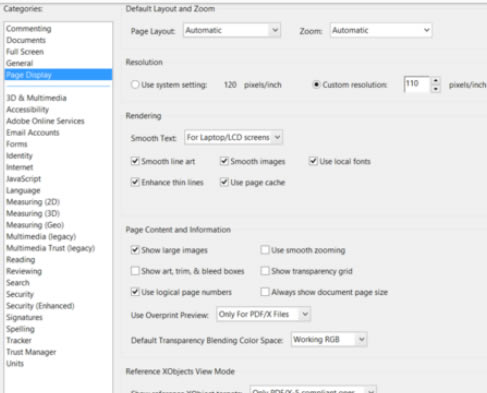The width and height of the screenshot is (487, 393).
Task: Enable Show art, trim, & bleed boxes
Action: (x=135, y=271)
